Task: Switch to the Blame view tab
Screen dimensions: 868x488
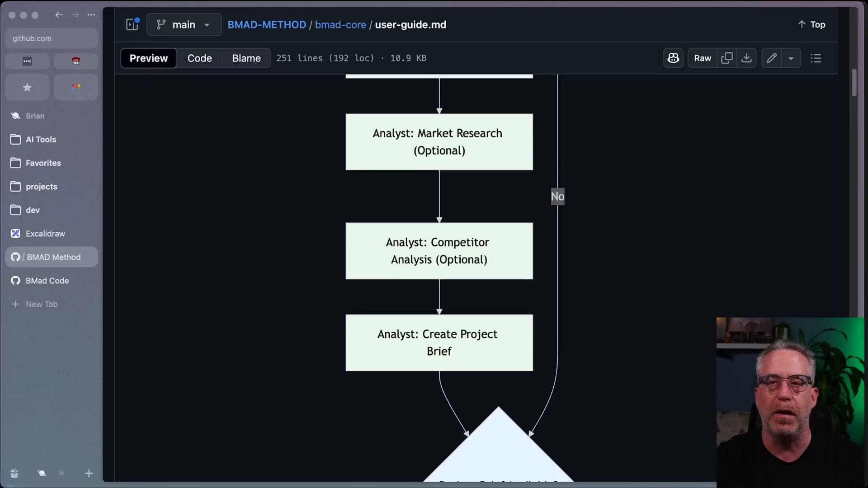Action: [x=246, y=58]
